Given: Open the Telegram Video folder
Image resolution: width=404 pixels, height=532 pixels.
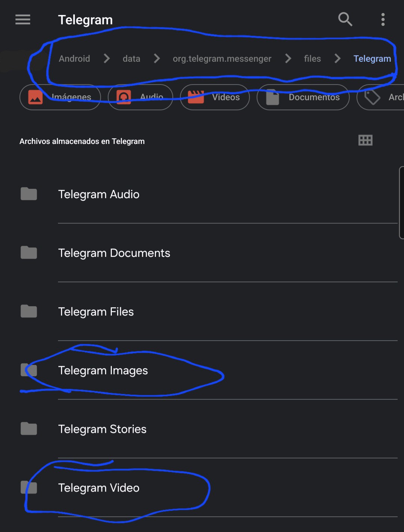Looking at the screenshot, I should (99, 488).
